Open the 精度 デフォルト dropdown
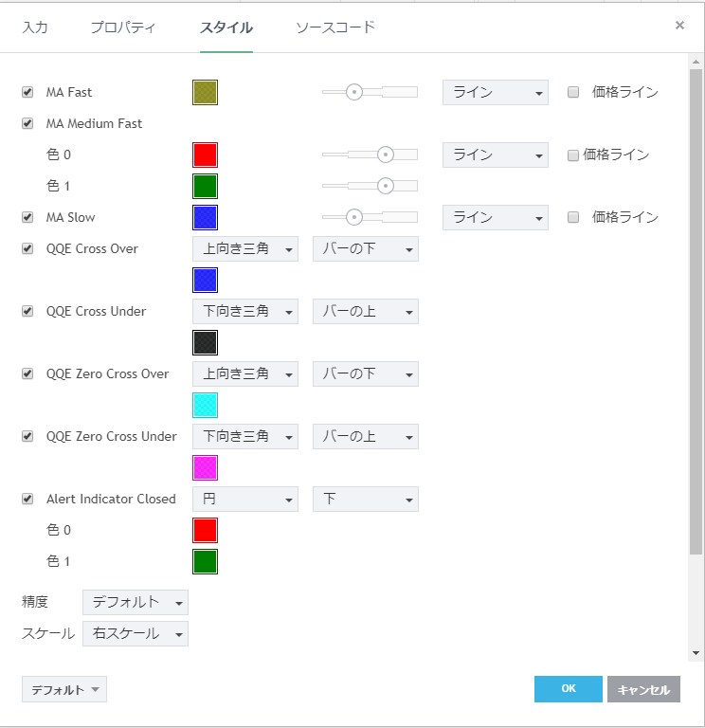The image size is (705, 728). (x=135, y=602)
